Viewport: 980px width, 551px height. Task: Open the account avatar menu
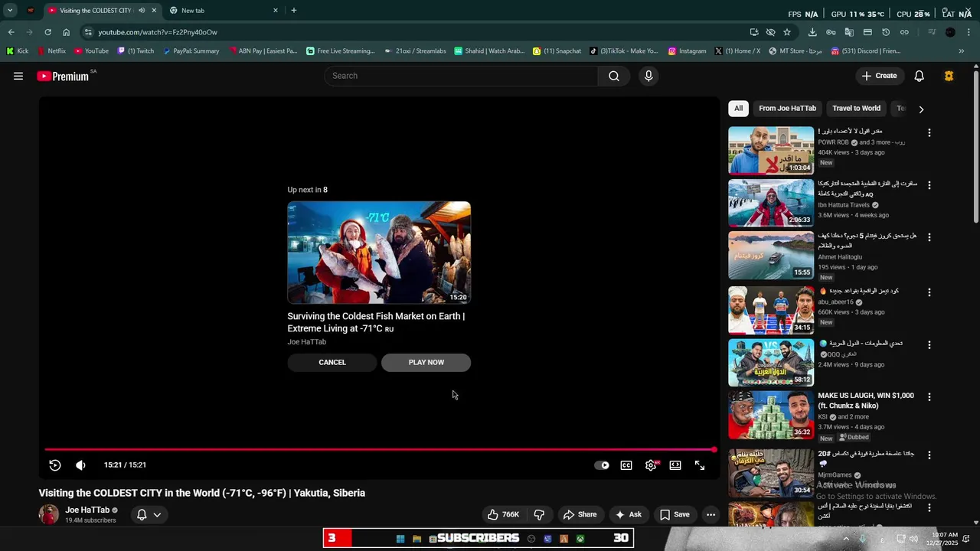click(x=949, y=76)
